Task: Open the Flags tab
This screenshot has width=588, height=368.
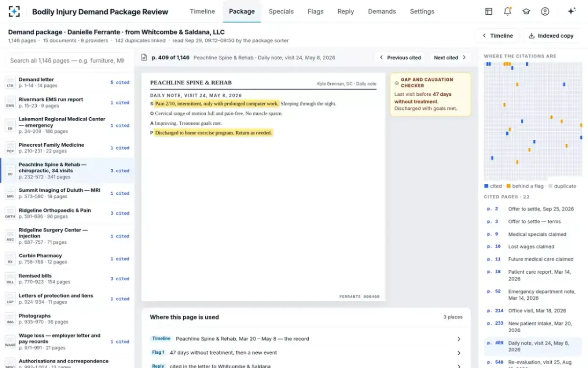Action: pos(316,11)
